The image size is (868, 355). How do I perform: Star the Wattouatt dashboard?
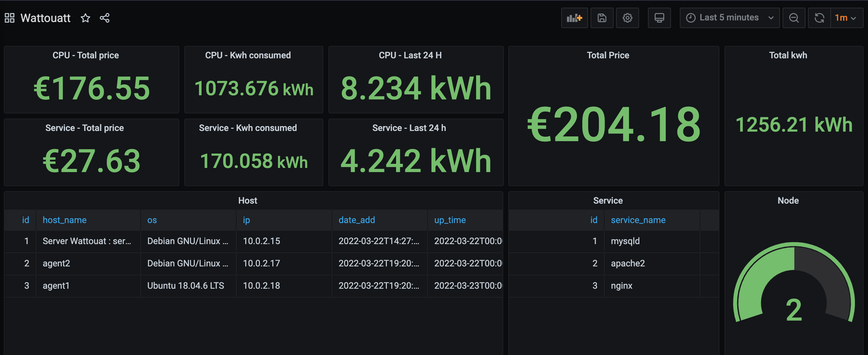pos(85,18)
